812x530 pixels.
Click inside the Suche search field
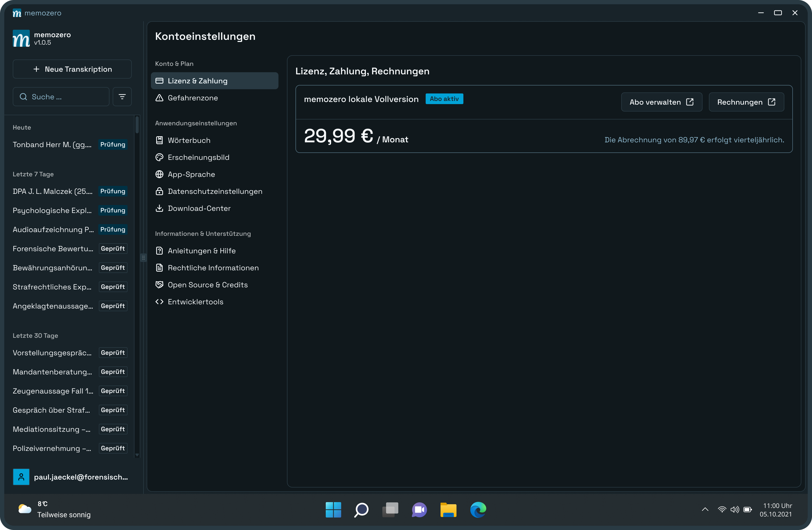tap(61, 96)
